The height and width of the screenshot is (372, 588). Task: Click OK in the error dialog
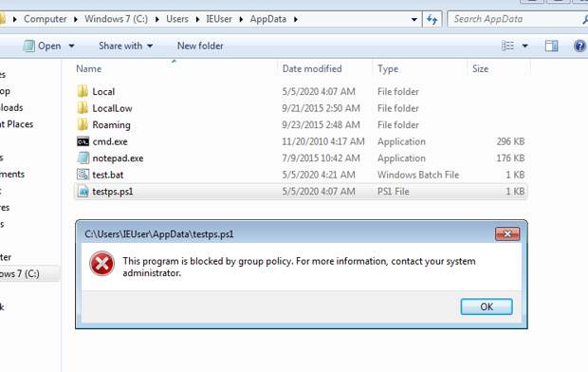[x=487, y=307]
